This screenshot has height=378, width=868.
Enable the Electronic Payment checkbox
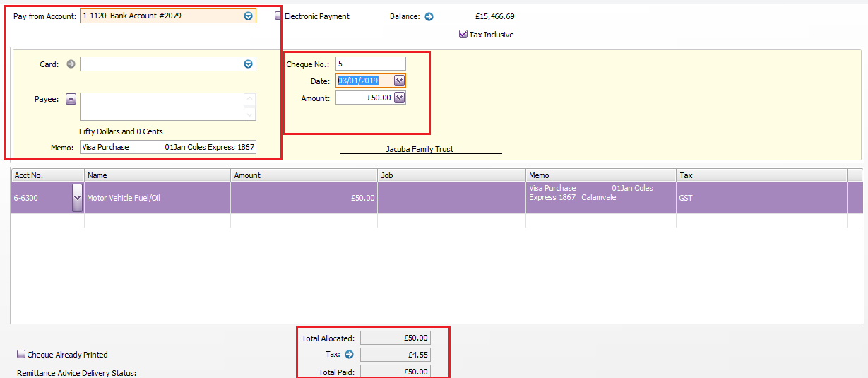coord(279,16)
